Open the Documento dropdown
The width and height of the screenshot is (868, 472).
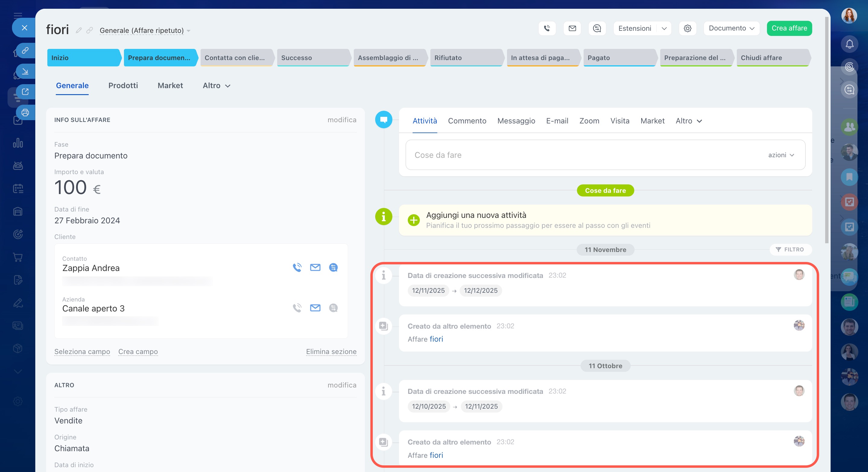(x=731, y=28)
